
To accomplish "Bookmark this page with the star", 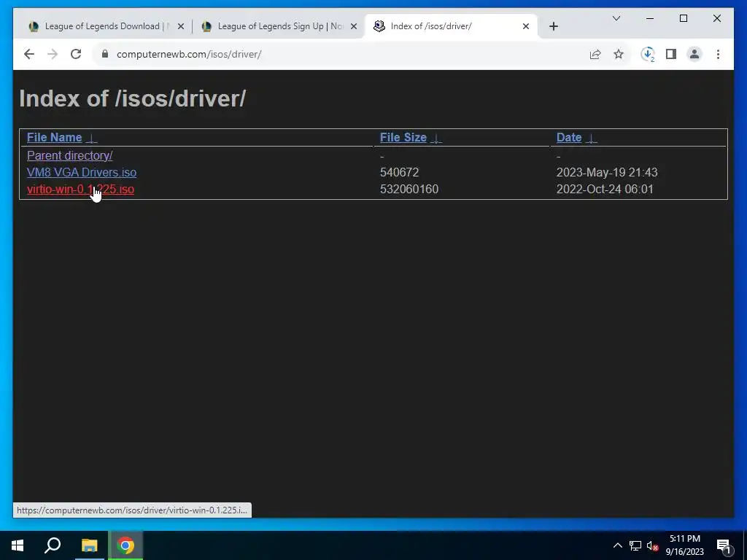I will click(x=619, y=54).
